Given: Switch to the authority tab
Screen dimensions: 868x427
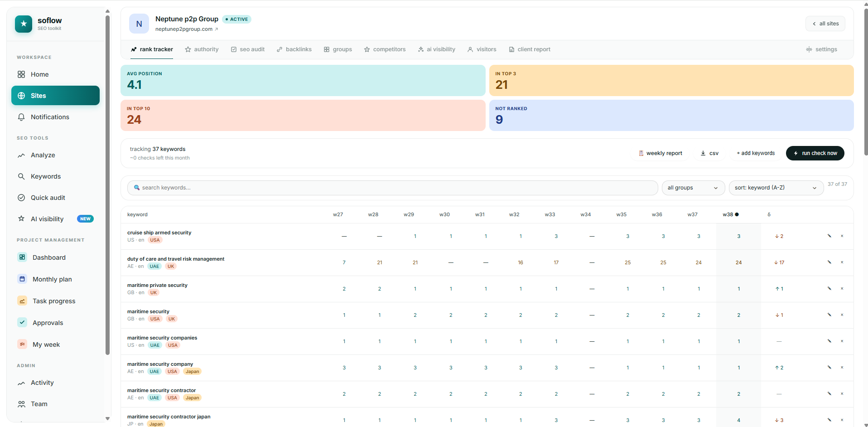Looking at the screenshot, I should [x=202, y=49].
